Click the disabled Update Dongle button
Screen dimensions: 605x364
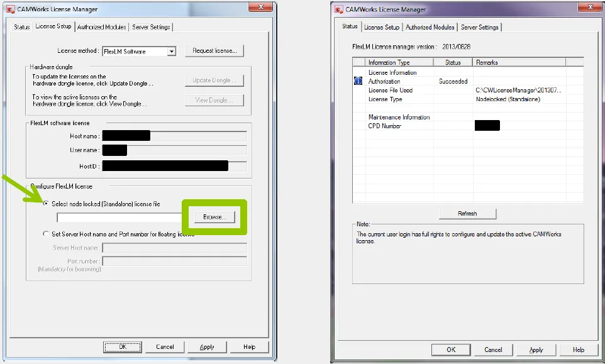coord(214,80)
